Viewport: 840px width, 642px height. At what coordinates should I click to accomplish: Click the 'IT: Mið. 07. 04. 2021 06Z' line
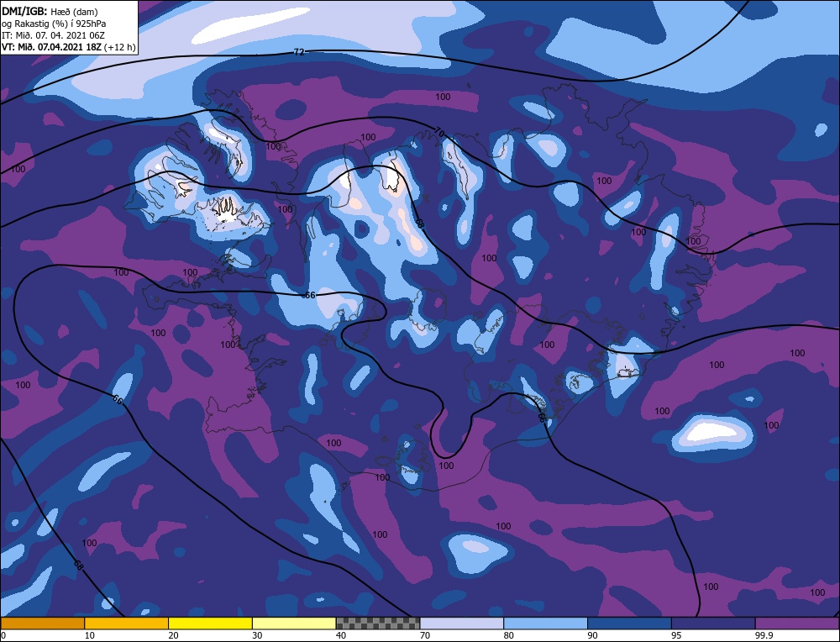53,35
